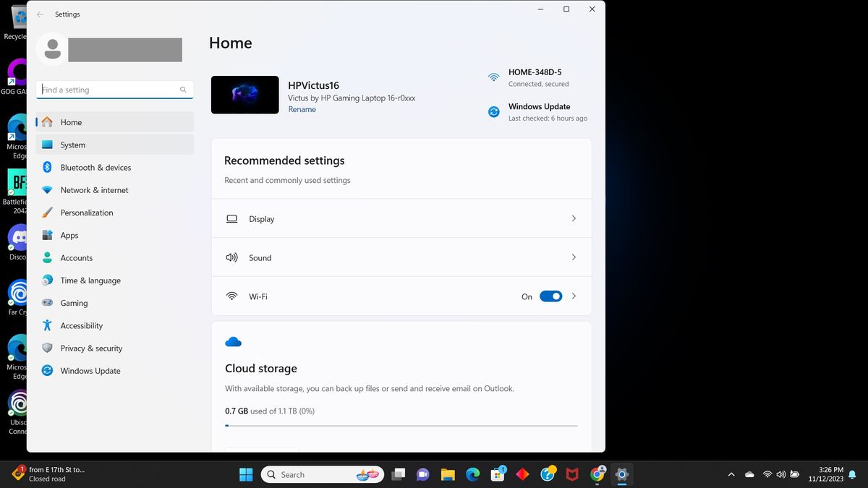Expand the Wi-Fi settings row

click(573, 296)
